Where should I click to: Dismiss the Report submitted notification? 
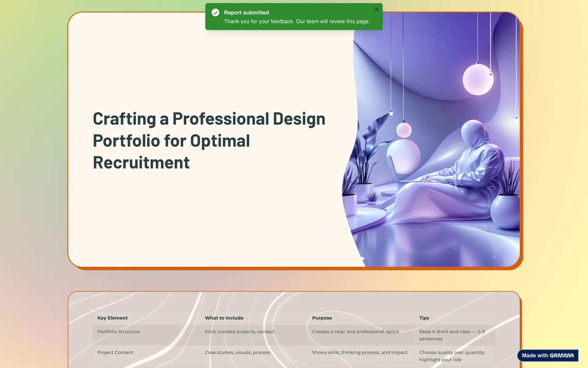tap(376, 10)
